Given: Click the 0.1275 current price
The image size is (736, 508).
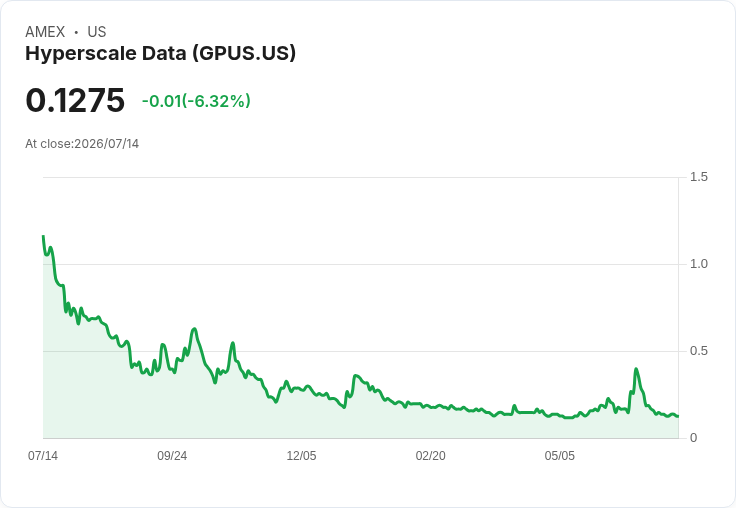Looking at the screenshot, I should coord(75,101).
